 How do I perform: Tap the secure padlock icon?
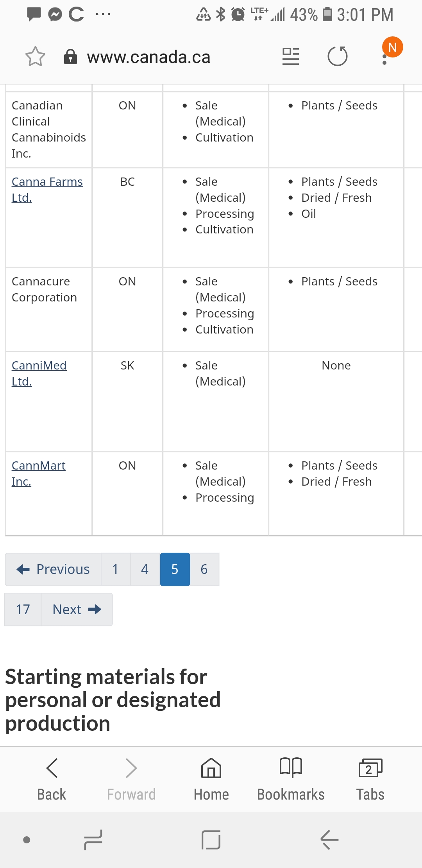pyautogui.click(x=70, y=57)
